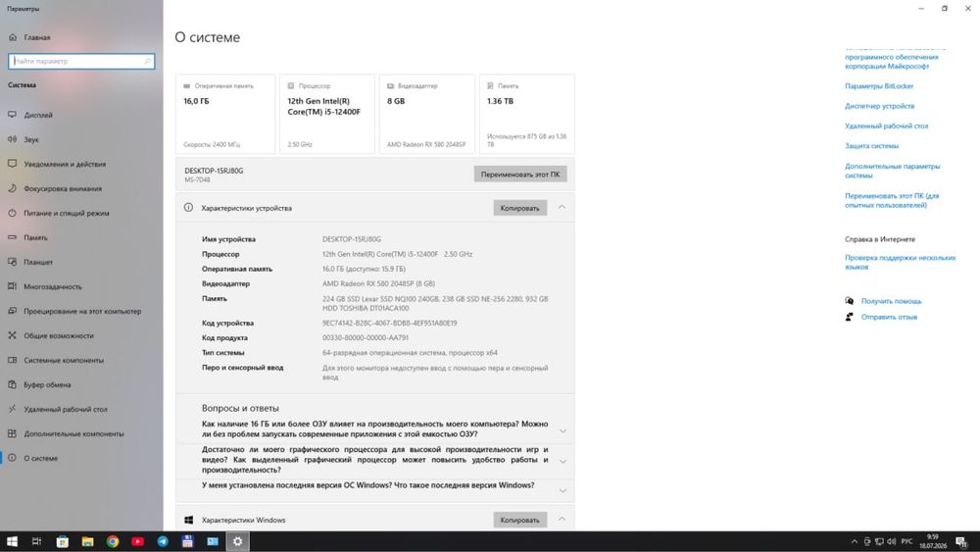Copy Характеристики Windows with Копировать
The height and width of the screenshot is (552, 980).
tap(520, 520)
